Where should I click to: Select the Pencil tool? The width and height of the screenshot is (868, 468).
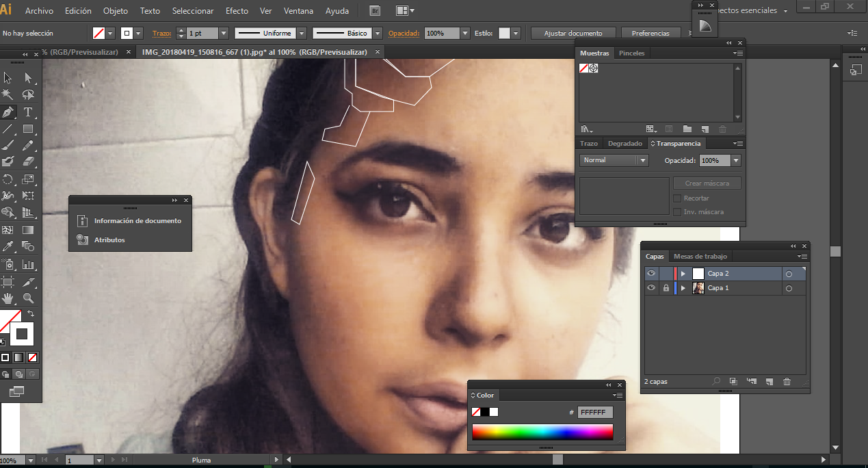click(28, 145)
